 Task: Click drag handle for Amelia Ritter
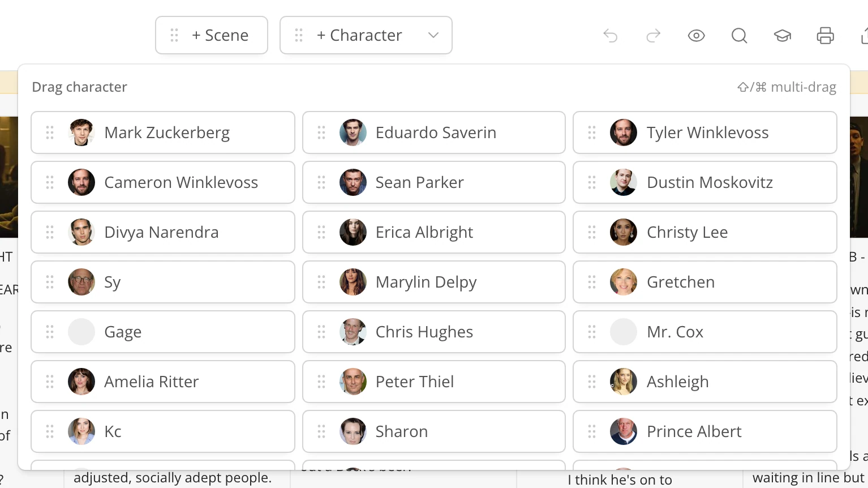pos(50,382)
